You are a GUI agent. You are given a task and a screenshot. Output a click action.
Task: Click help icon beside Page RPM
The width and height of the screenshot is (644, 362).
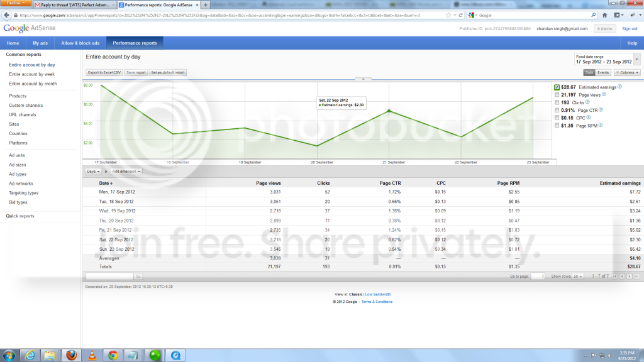pyautogui.click(x=601, y=125)
